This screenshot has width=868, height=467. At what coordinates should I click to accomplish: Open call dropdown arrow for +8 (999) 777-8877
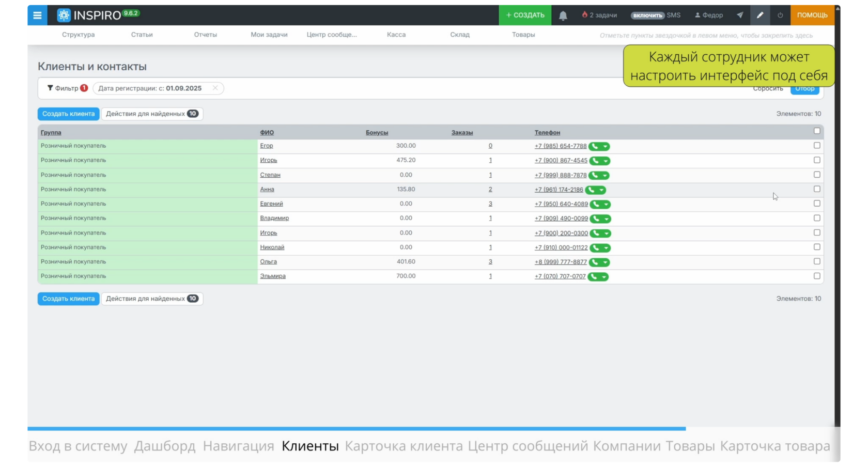tap(605, 262)
